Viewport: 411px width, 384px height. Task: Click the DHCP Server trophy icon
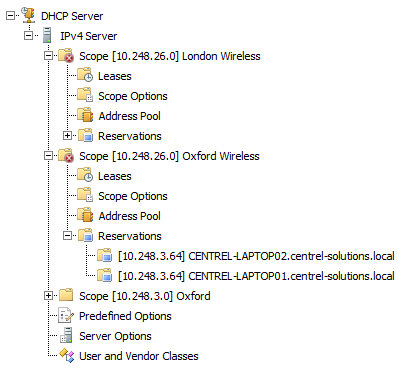coord(28,15)
